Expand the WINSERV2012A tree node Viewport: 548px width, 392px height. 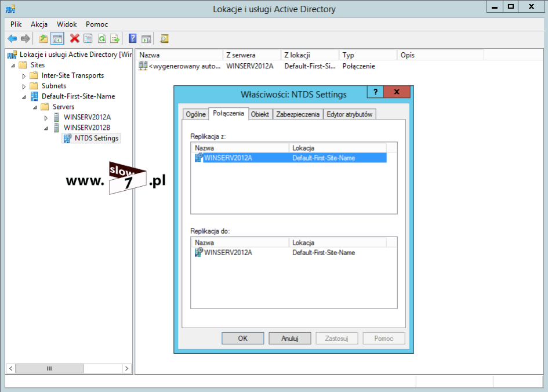[x=46, y=118]
